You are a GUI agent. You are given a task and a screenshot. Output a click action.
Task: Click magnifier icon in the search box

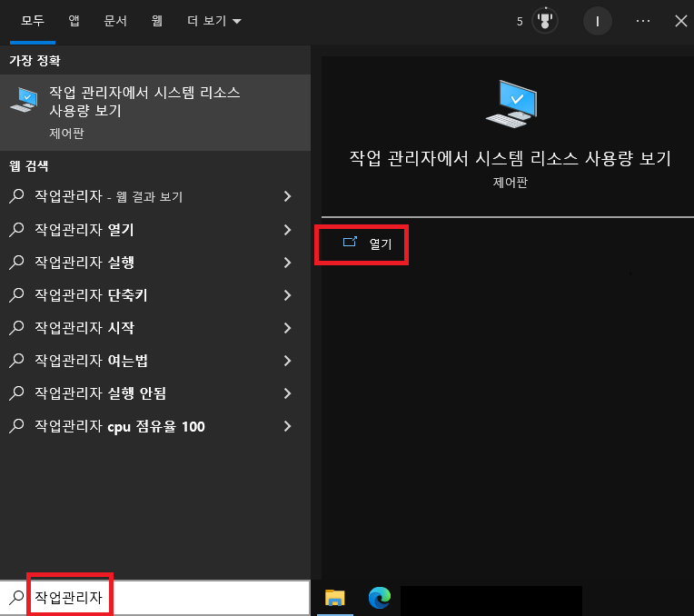pos(16,598)
